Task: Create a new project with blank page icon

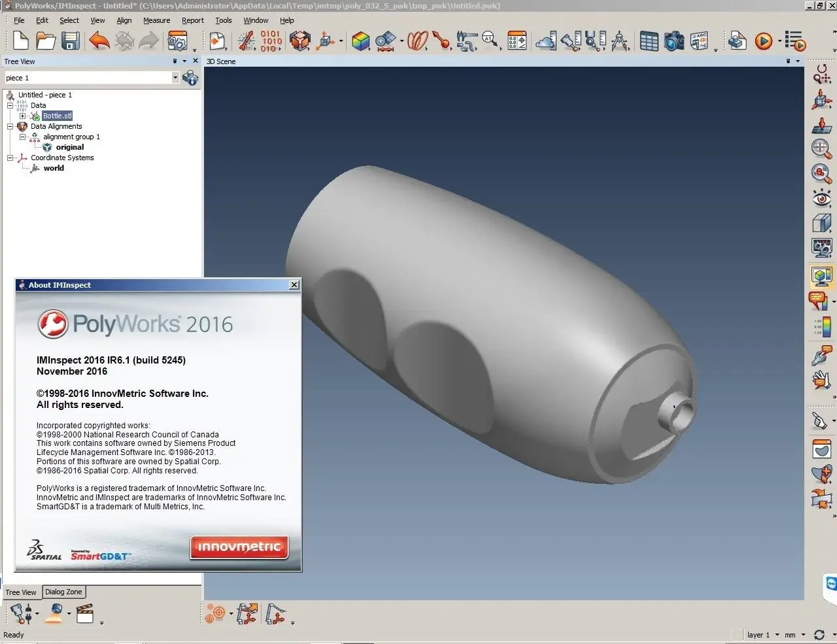Action: tap(21, 41)
